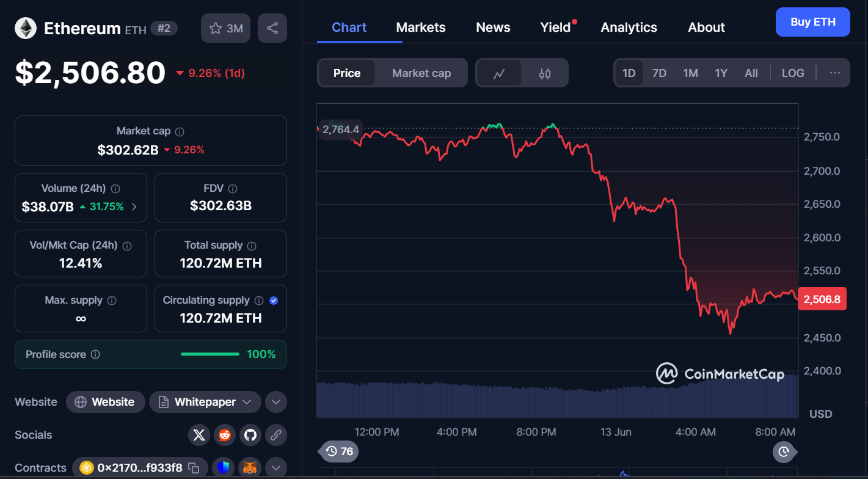Image resolution: width=868 pixels, height=479 pixels.
Task: Click the blue shield icon beside contract
Action: [224, 467]
